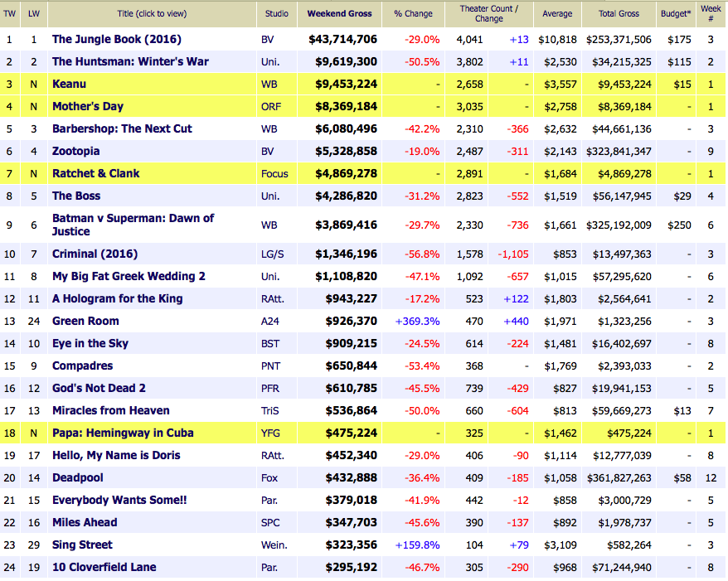The image size is (728, 581).
Task: Open the Mother's Day title link
Action: (88, 106)
